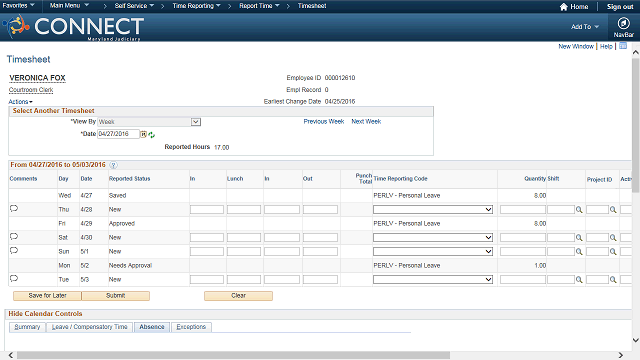Expand the Favorites menu
This screenshot has width=640, height=360.
tap(18, 6)
